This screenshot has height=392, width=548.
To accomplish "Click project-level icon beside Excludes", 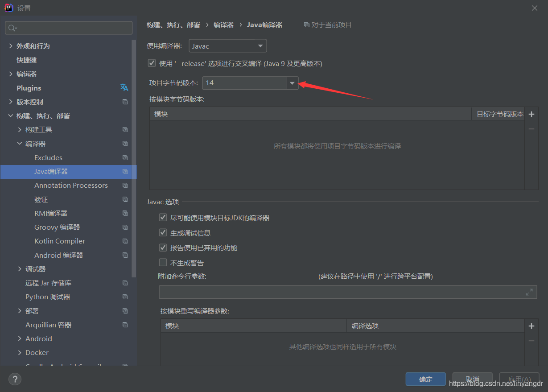I will [125, 157].
